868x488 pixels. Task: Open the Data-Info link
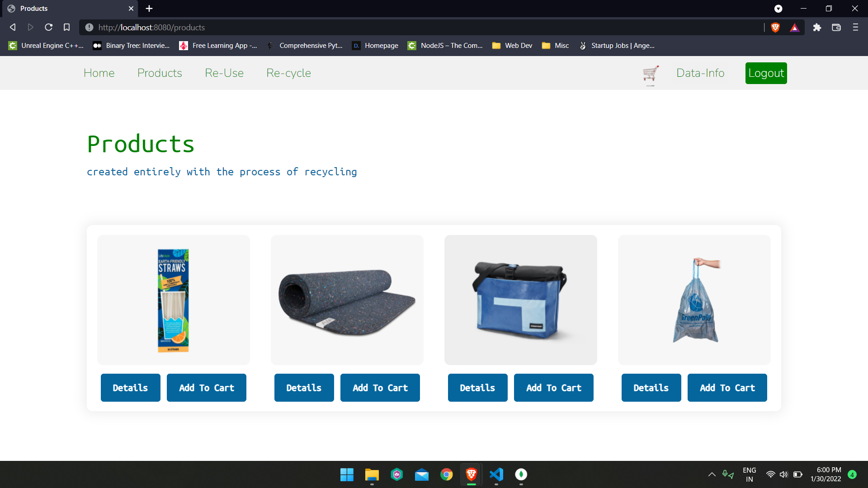pos(700,73)
